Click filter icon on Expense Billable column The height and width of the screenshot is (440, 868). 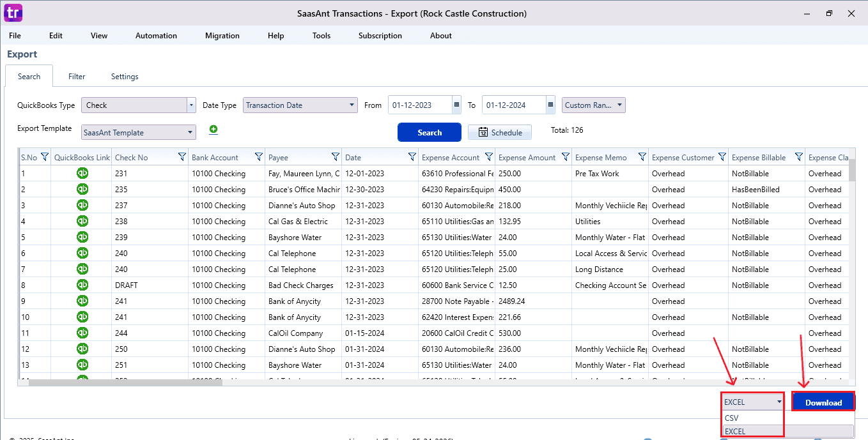[x=798, y=157]
